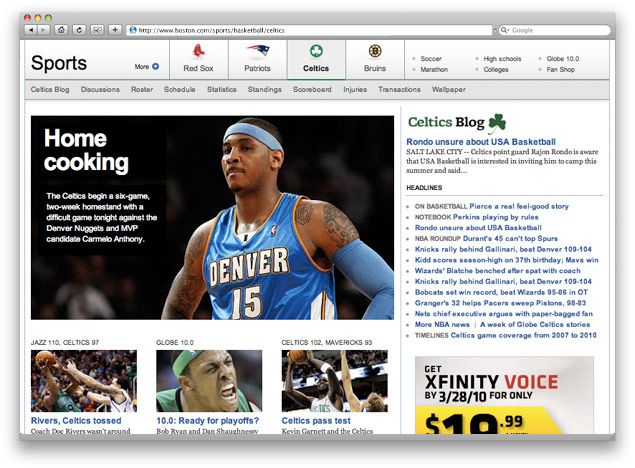Open the Red Sox tab
The image size is (635, 468).
pos(198,60)
